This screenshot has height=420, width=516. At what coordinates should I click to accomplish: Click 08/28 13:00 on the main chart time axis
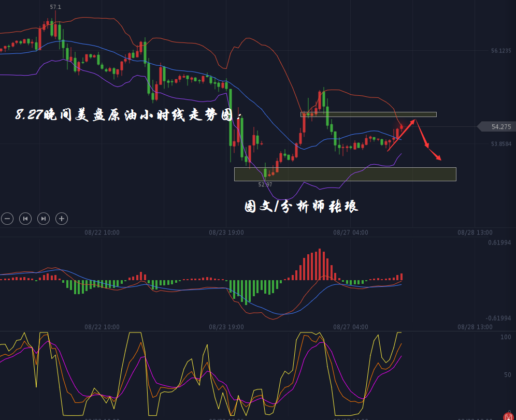(x=475, y=233)
